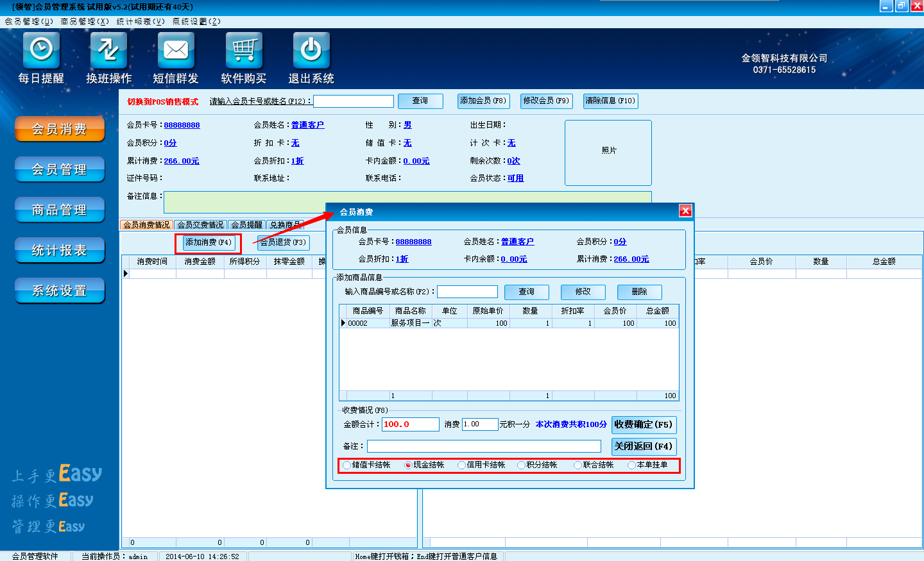Select the 本单挂单 radio option
924x561 pixels.
(648, 465)
